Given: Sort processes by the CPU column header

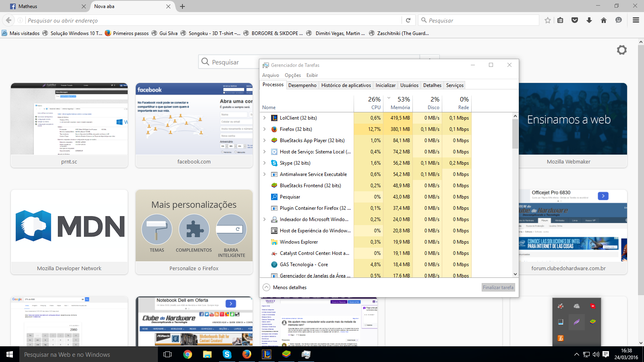Looking at the screenshot, I should coord(369,103).
